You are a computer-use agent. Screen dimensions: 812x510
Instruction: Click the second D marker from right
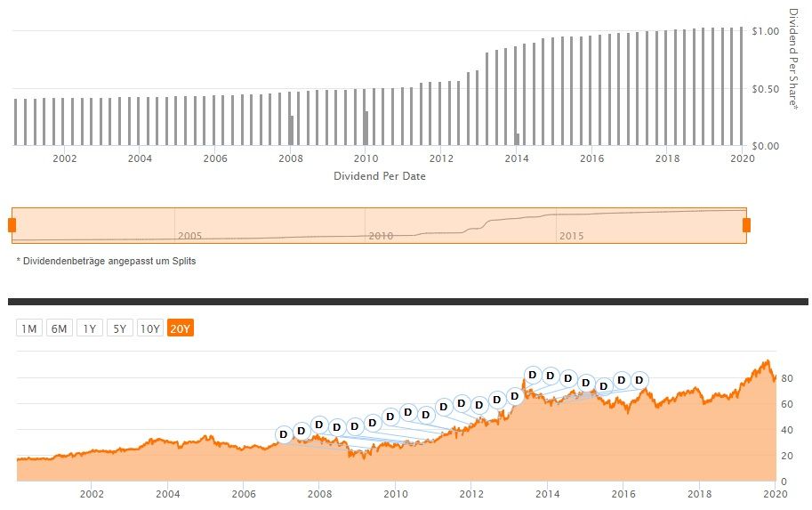(x=622, y=380)
